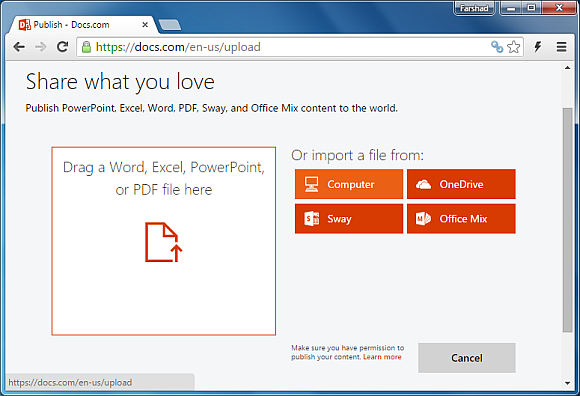Click the Docs.com favicon on the tab

point(25,25)
